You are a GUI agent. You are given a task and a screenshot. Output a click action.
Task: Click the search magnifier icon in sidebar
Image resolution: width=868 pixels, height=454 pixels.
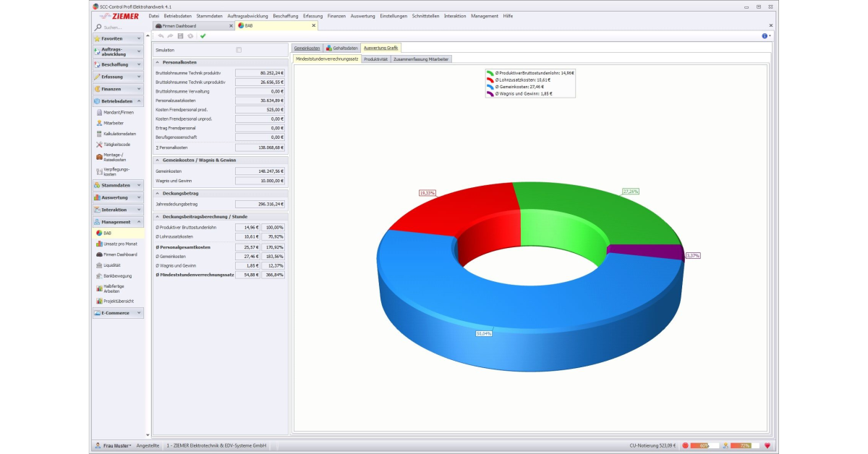tap(98, 27)
